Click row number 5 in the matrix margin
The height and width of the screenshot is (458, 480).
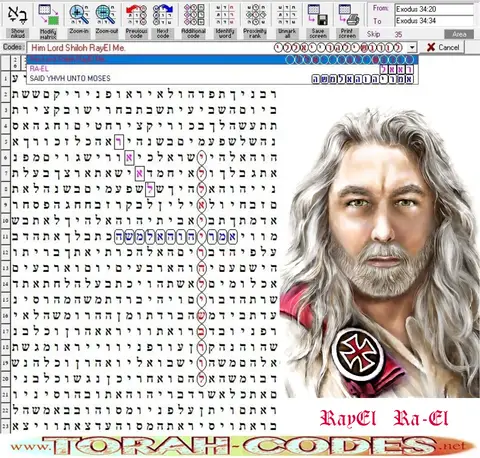(x=6, y=142)
